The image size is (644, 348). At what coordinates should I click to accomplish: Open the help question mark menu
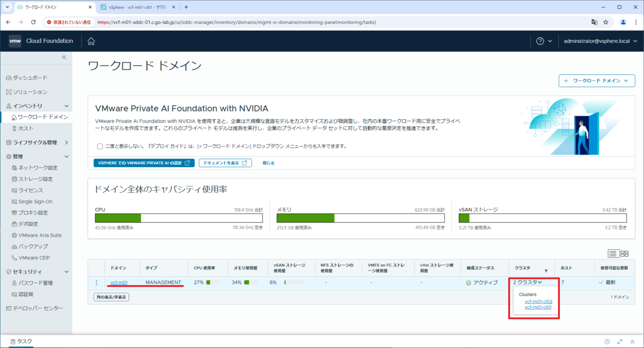coord(540,41)
